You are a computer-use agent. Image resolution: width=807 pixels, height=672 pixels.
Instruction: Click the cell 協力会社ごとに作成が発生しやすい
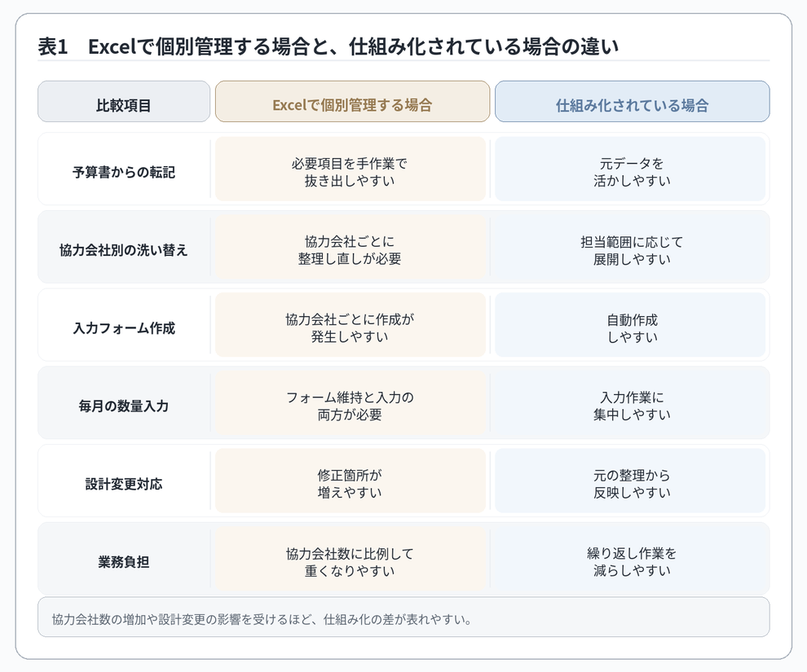click(350, 325)
